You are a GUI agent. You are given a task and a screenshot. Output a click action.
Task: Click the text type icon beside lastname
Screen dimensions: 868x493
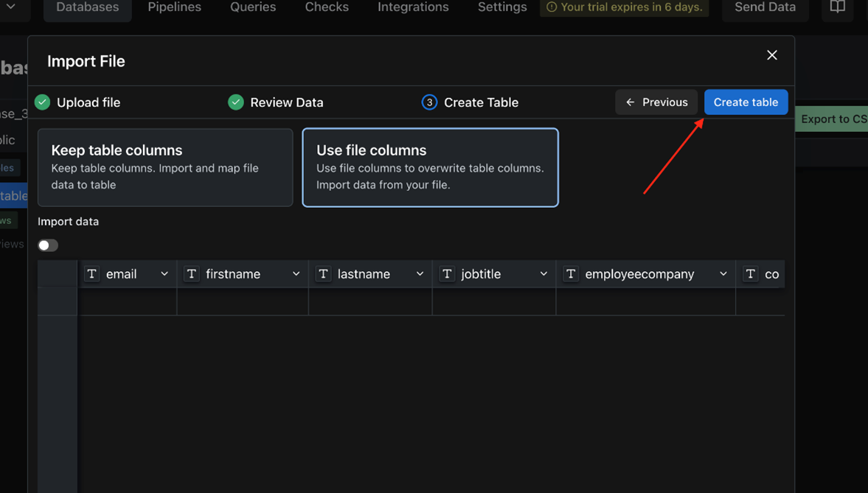click(324, 274)
